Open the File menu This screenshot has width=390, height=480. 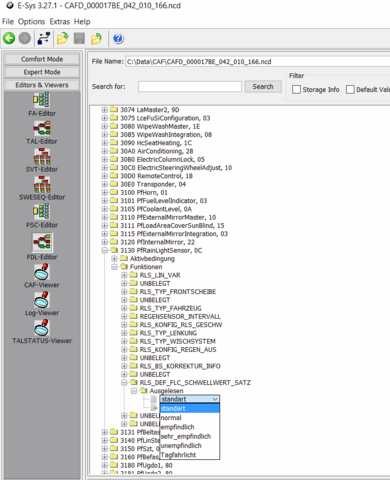(x=8, y=22)
